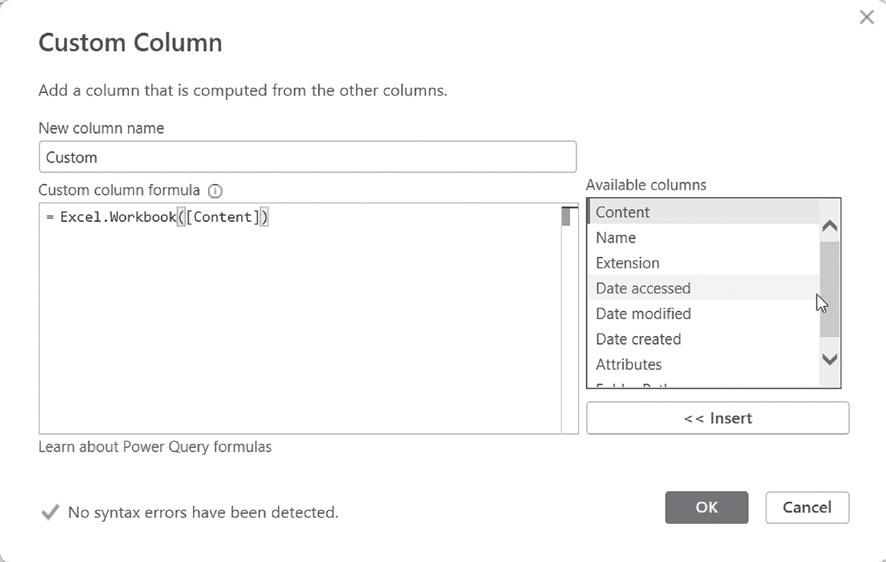Screen dimensions: 886x562
Task: Click the info icon beside Custom column formula
Action: click(x=215, y=190)
